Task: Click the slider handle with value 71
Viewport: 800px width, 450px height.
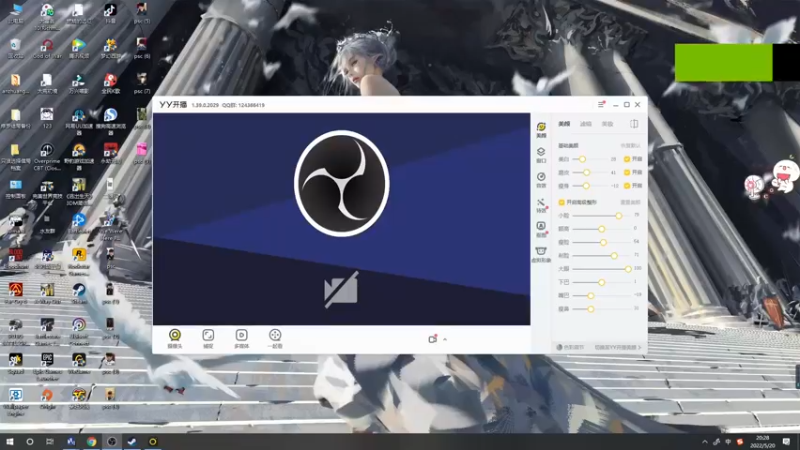Action: tap(614, 256)
